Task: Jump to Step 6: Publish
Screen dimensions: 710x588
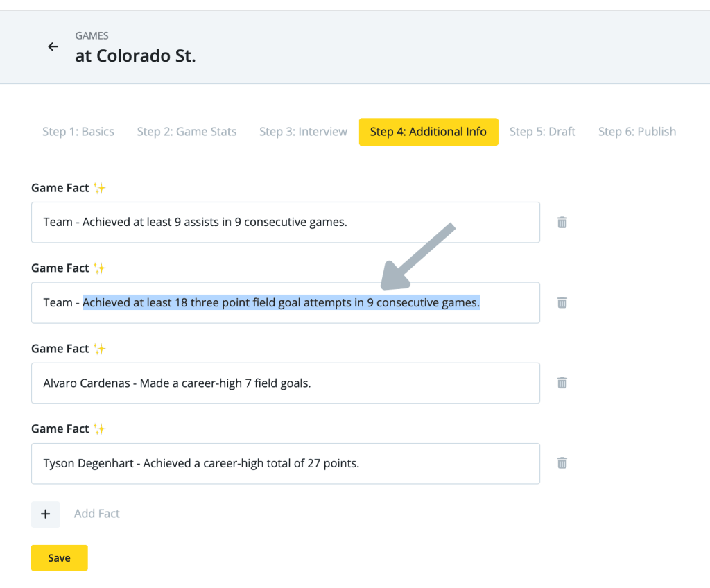Action: pyautogui.click(x=637, y=132)
